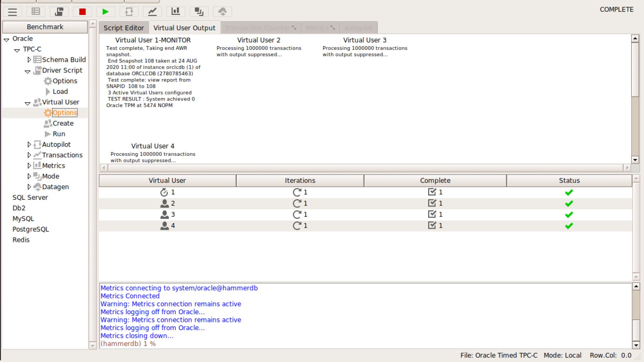644x362 pixels.
Task: Click the hammerdb console prompt line
Action: point(128,344)
